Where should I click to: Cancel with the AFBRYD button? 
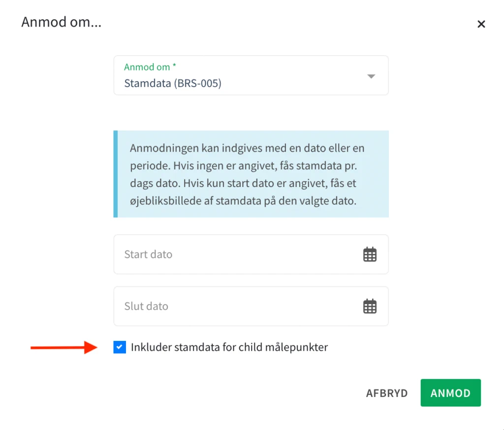[x=387, y=393]
